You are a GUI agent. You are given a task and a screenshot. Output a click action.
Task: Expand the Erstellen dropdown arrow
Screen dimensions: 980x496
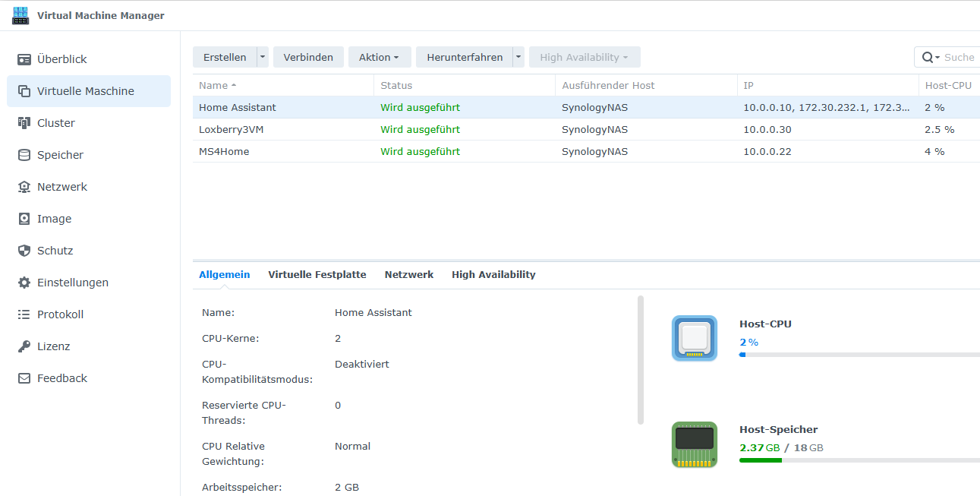click(263, 57)
